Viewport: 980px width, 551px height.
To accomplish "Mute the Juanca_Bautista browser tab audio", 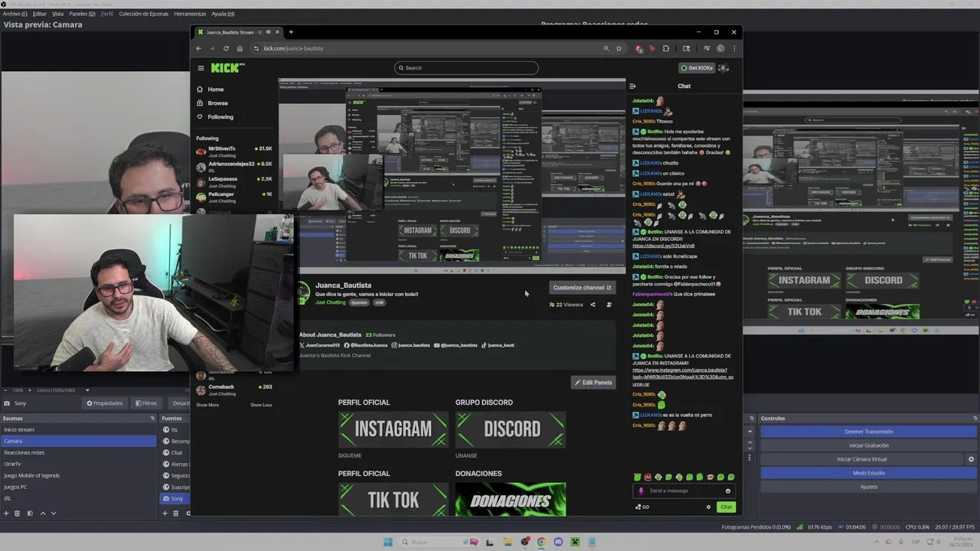I will click(267, 32).
